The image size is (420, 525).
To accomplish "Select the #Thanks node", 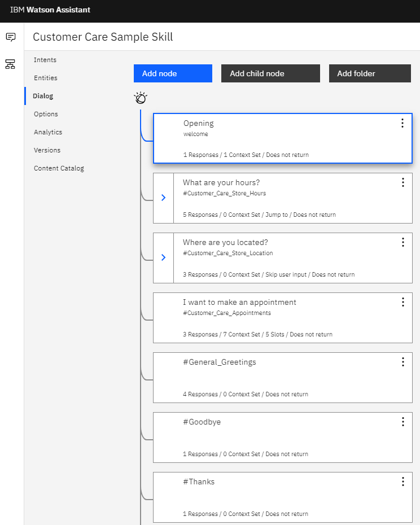I will [283, 497].
